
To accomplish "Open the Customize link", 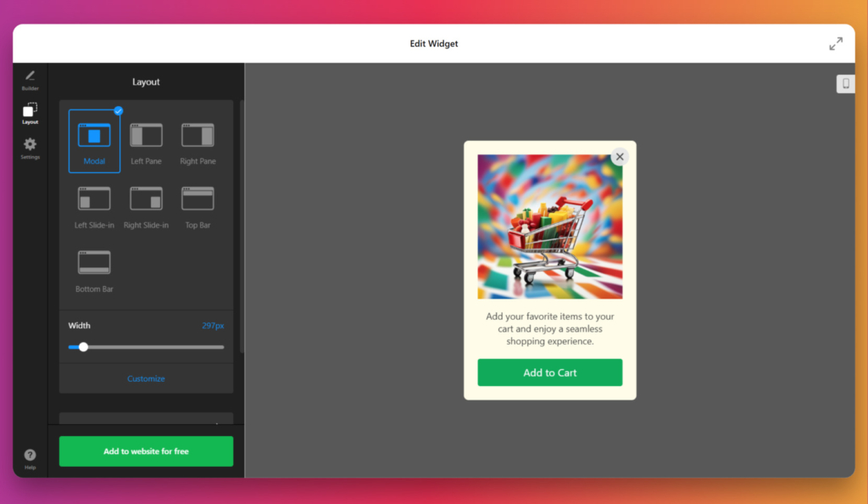I will [146, 378].
